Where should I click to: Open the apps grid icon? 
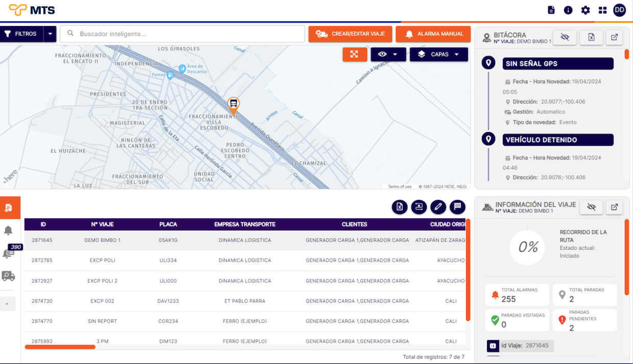tap(603, 10)
